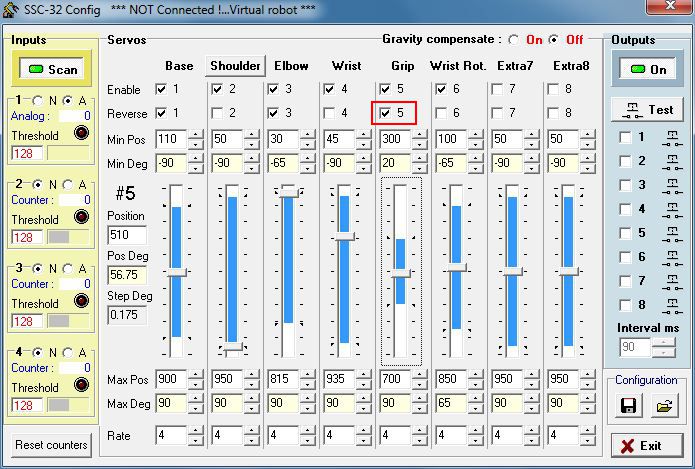Image resolution: width=695 pixels, height=469 pixels.
Task: Open configuration file with folder icon
Action: coord(664,406)
